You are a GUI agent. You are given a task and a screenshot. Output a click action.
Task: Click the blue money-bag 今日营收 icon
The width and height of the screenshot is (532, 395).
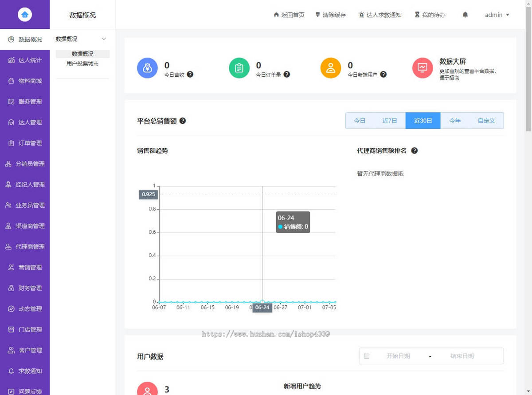tap(148, 68)
